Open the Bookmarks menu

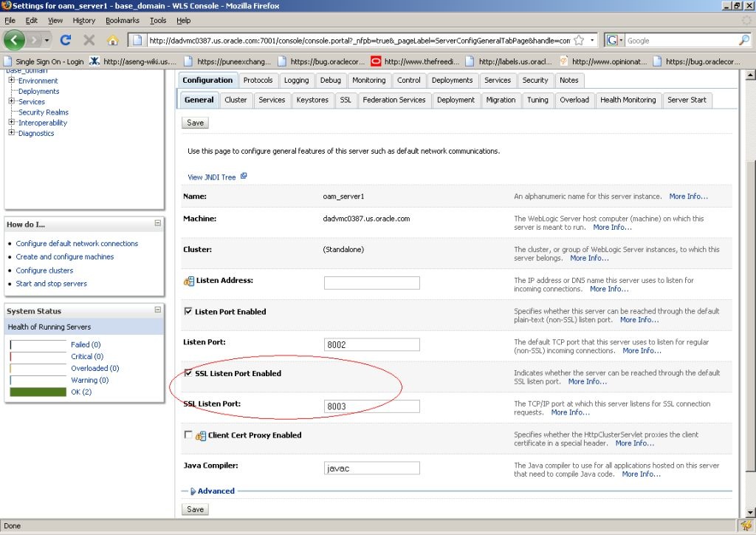click(x=123, y=20)
